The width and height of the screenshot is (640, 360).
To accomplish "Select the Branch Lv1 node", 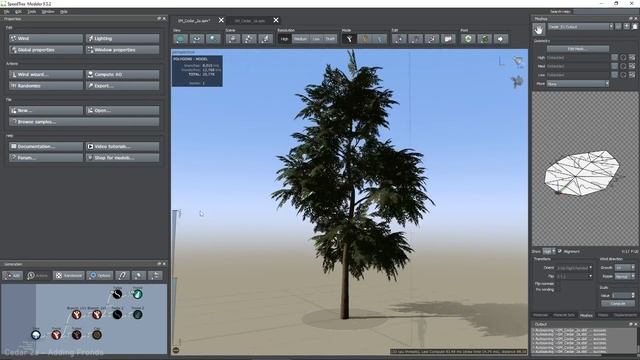I will tap(76, 315).
